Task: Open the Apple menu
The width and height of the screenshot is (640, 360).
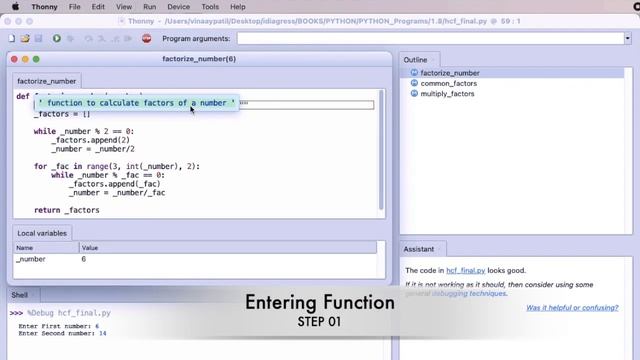Action: pyautogui.click(x=16, y=7)
